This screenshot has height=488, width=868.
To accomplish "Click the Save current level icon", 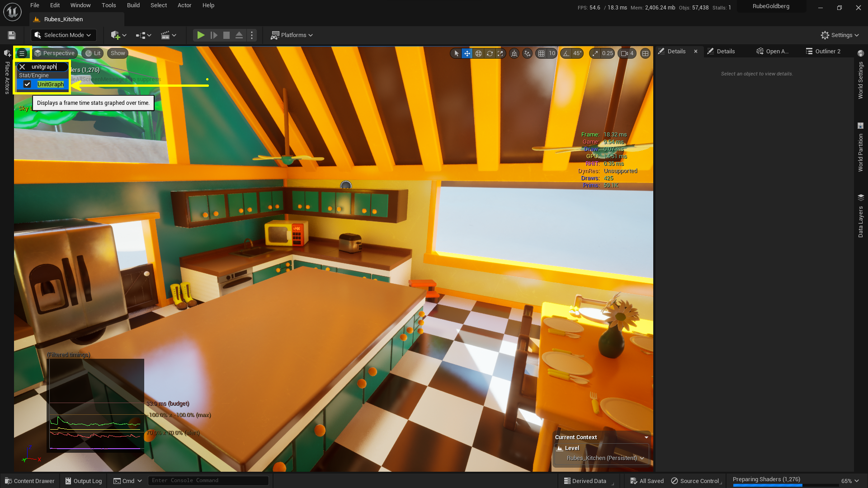I will (x=12, y=35).
